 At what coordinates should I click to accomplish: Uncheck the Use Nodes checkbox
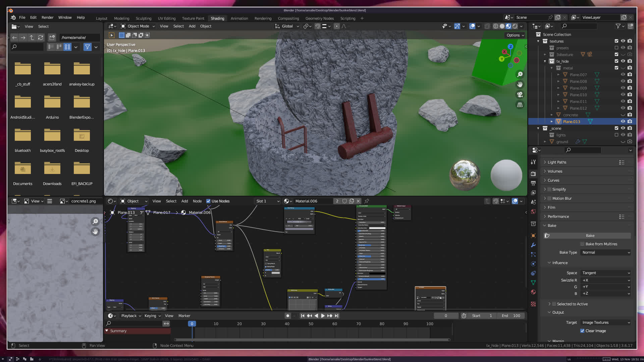208,201
